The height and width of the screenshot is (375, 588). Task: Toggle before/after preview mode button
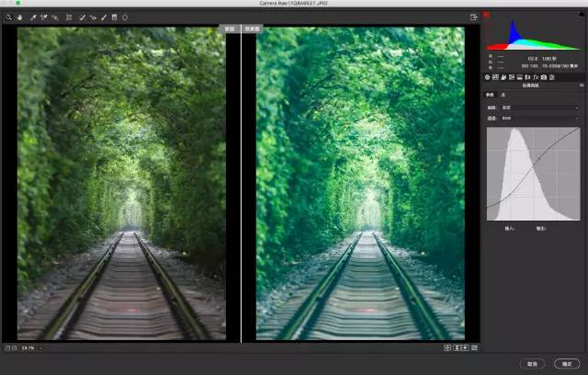[447, 348]
